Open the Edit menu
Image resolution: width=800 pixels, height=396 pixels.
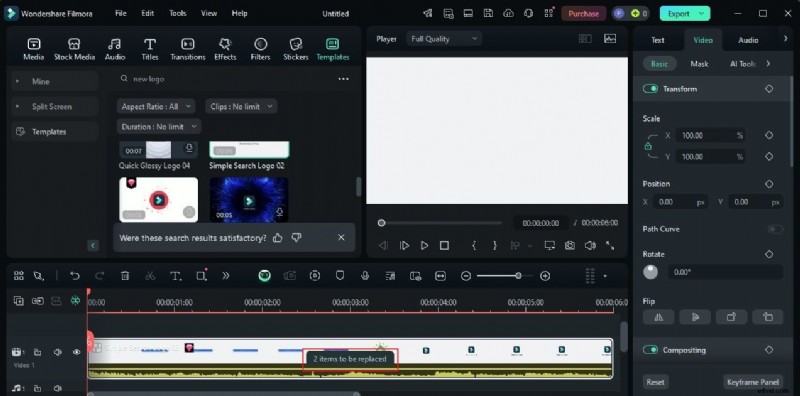point(148,14)
